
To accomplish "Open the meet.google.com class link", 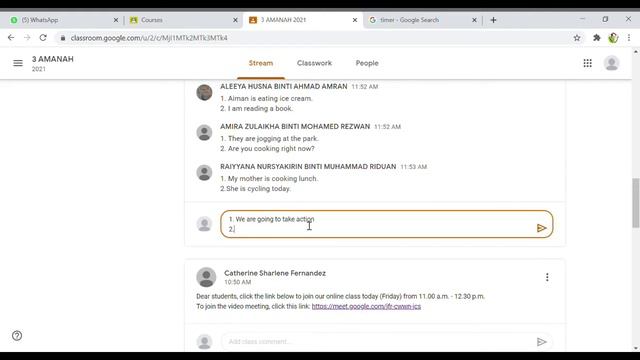I will click(366, 307).
